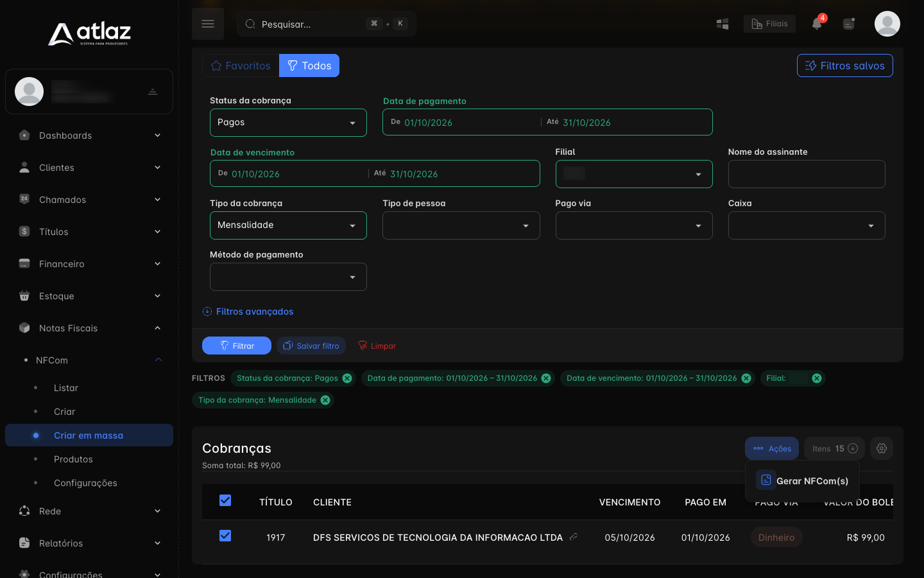Open the Pago via dropdown
This screenshot has width=924, height=578.
click(634, 225)
